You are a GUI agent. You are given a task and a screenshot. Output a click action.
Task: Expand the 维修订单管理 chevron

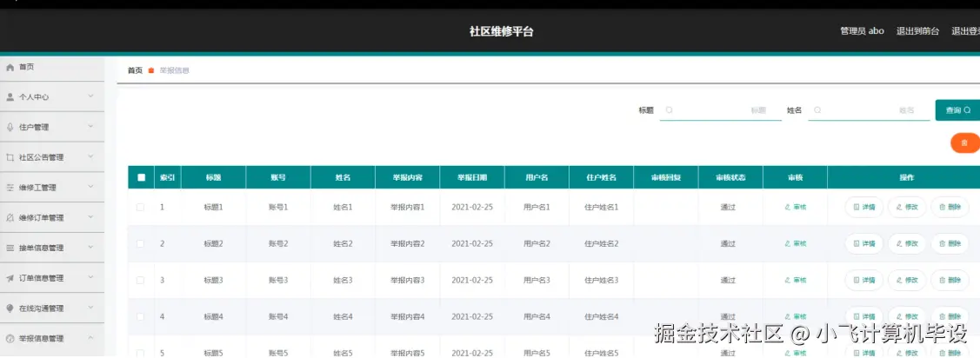coord(90,217)
